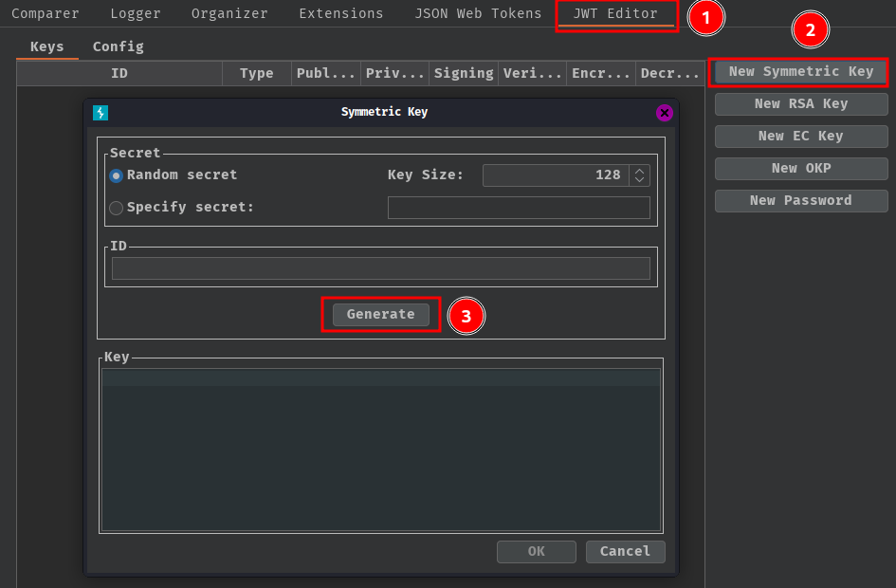Select the JWT Editor tab
This screenshot has width=896, height=588.
(x=615, y=13)
